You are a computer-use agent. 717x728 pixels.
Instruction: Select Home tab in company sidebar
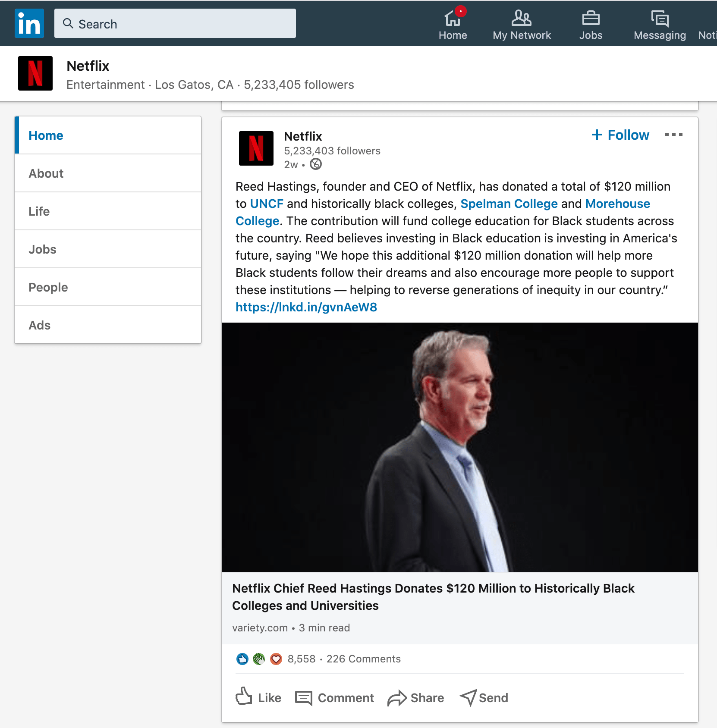(x=108, y=135)
